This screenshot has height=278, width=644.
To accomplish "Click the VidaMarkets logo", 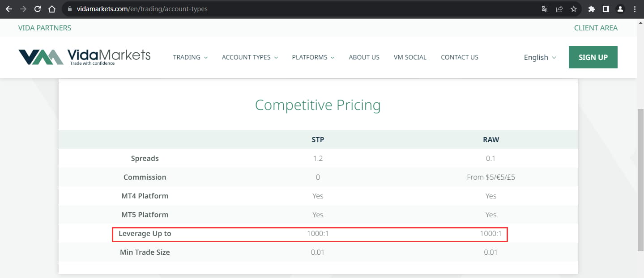I will tap(85, 57).
